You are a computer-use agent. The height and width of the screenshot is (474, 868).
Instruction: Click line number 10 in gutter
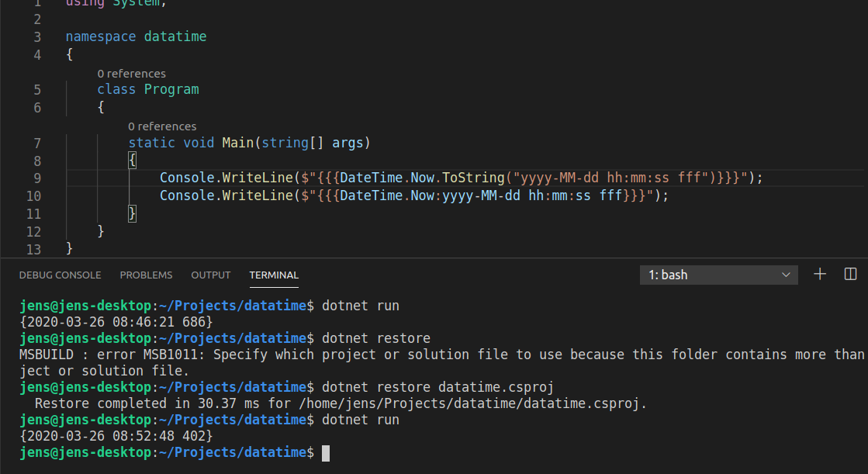point(34,196)
